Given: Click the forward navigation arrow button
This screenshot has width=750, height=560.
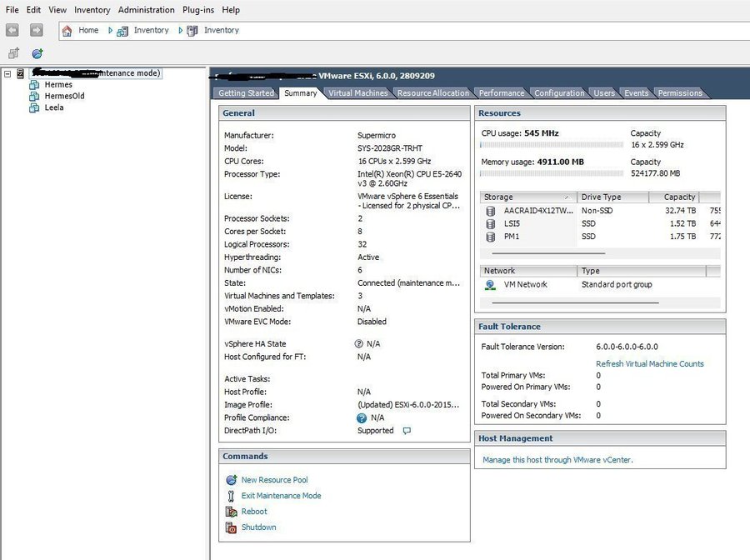Looking at the screenshot, I should [36, 30].
